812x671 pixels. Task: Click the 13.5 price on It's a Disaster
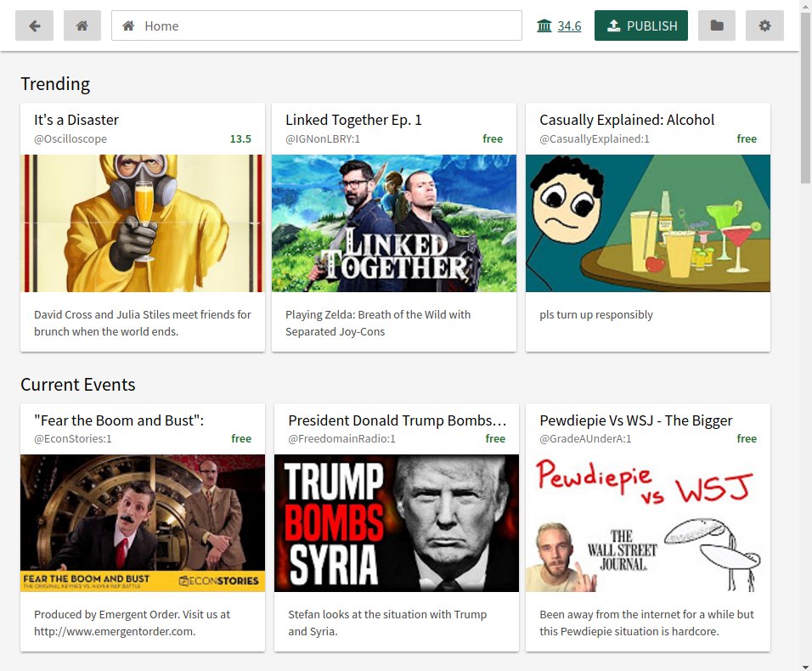coord(240,138)
